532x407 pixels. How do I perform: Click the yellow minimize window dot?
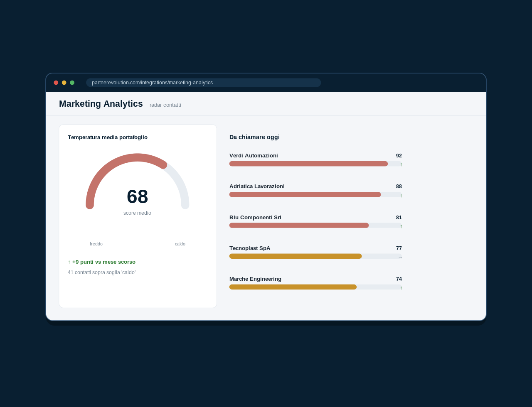click(64, 83)
